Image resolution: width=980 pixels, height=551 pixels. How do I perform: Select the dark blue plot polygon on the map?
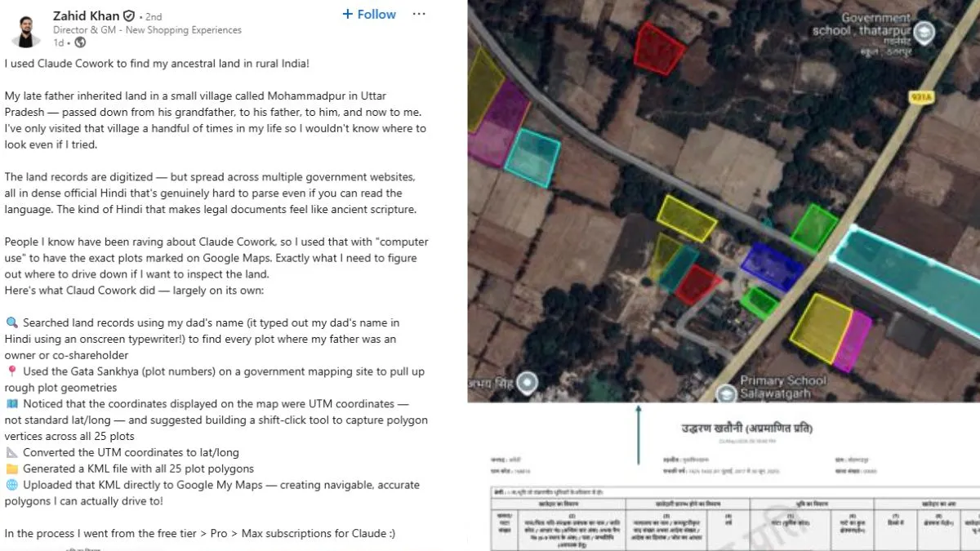click(x=773, y=267)
